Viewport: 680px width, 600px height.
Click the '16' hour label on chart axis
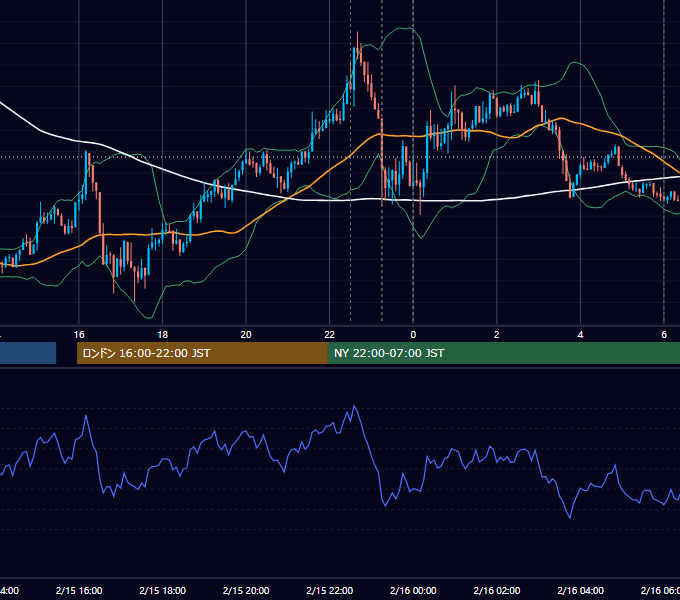coord(79,335)
